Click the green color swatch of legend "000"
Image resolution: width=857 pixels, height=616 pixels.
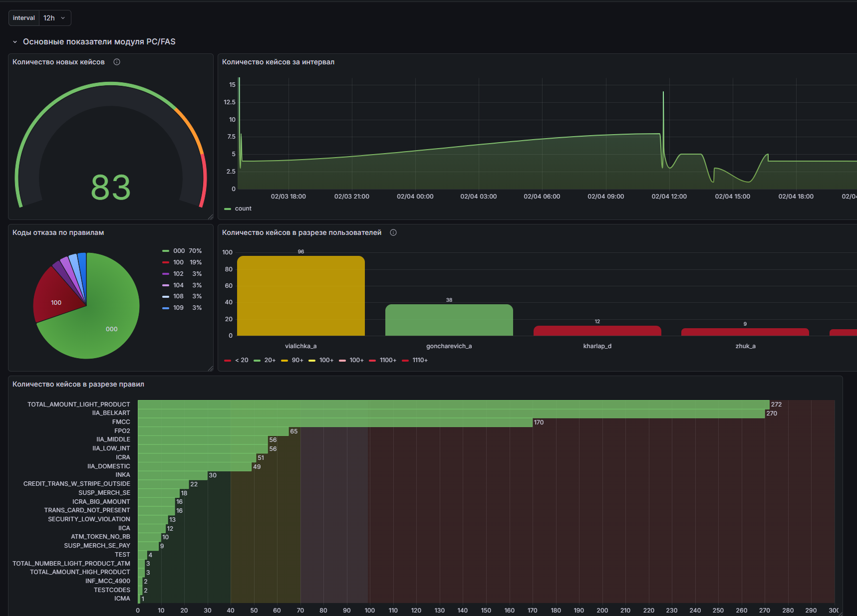166,251
